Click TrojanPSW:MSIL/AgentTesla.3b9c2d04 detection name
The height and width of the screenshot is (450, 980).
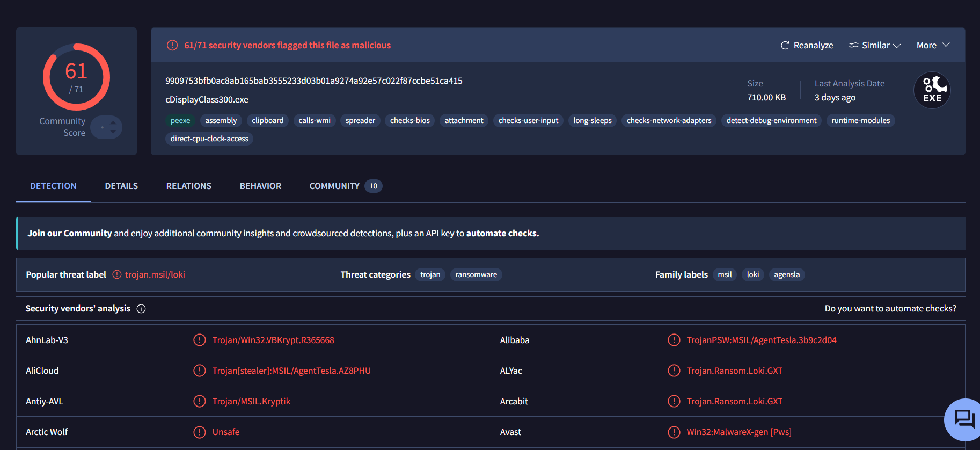click(x=762, y=340)
